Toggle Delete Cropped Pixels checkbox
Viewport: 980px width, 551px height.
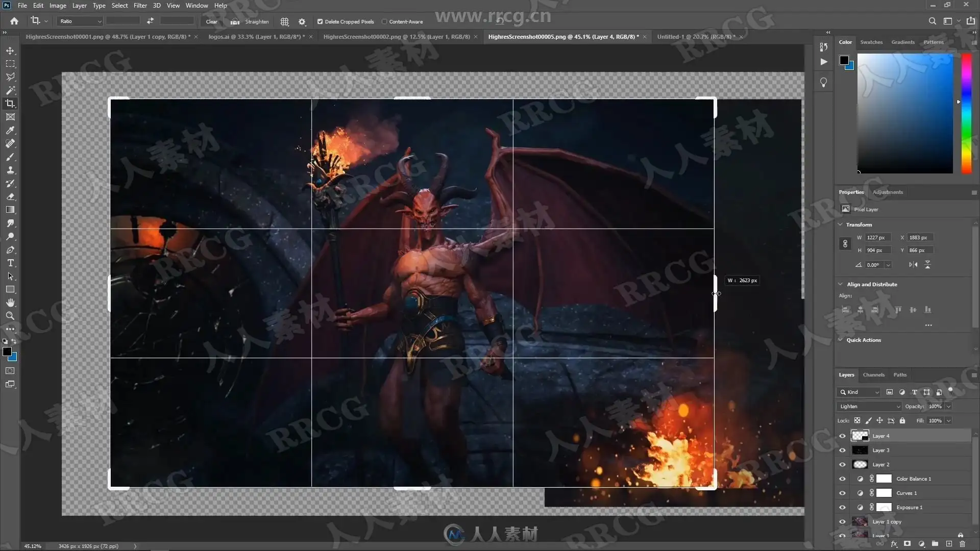pos(320,21)
